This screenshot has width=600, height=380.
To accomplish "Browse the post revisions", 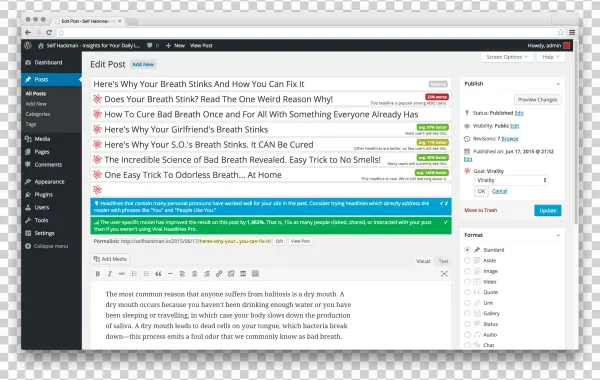I will pos(510,139).
